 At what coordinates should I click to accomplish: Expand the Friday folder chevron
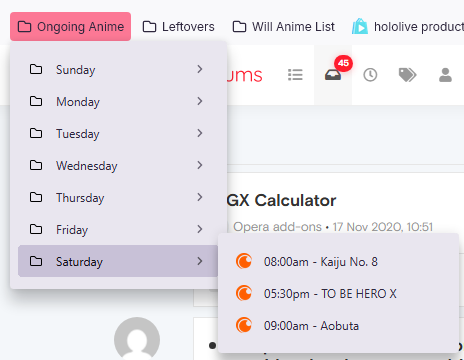200,229
